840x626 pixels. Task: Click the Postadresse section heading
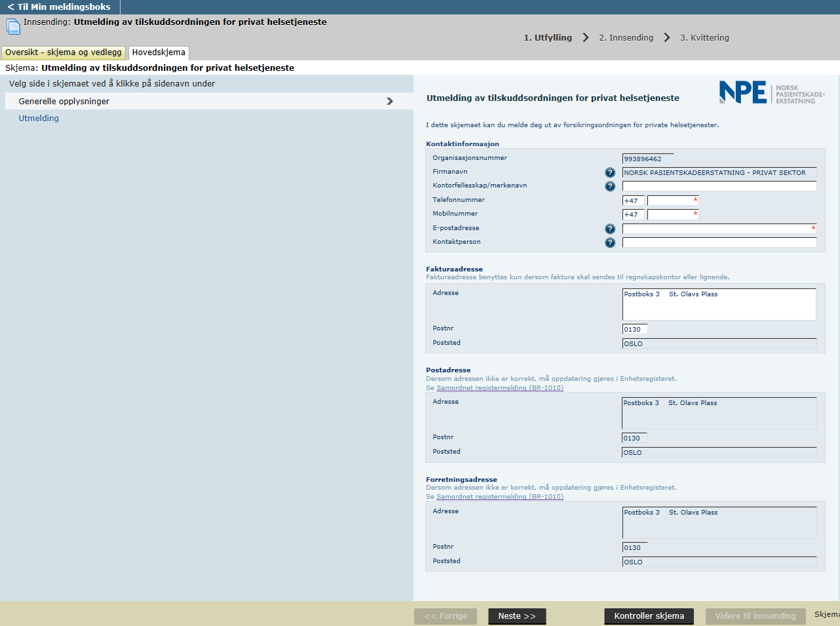point(448,370)
